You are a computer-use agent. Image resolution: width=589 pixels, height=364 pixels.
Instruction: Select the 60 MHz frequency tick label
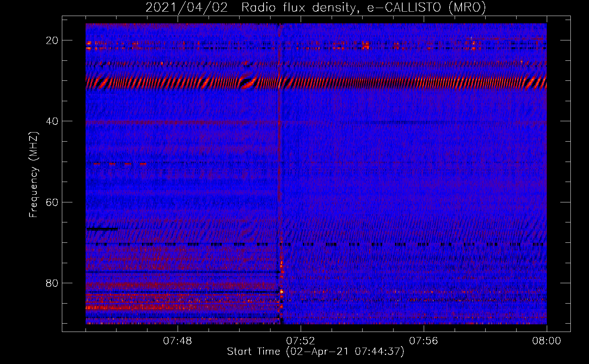[52, 202]
